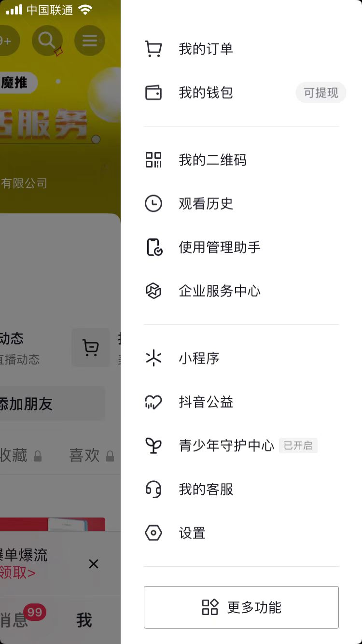This screenshot has width=362, height=644.
Task: Switch to the 收藏 tab
Action: click(x=14, y=456)
